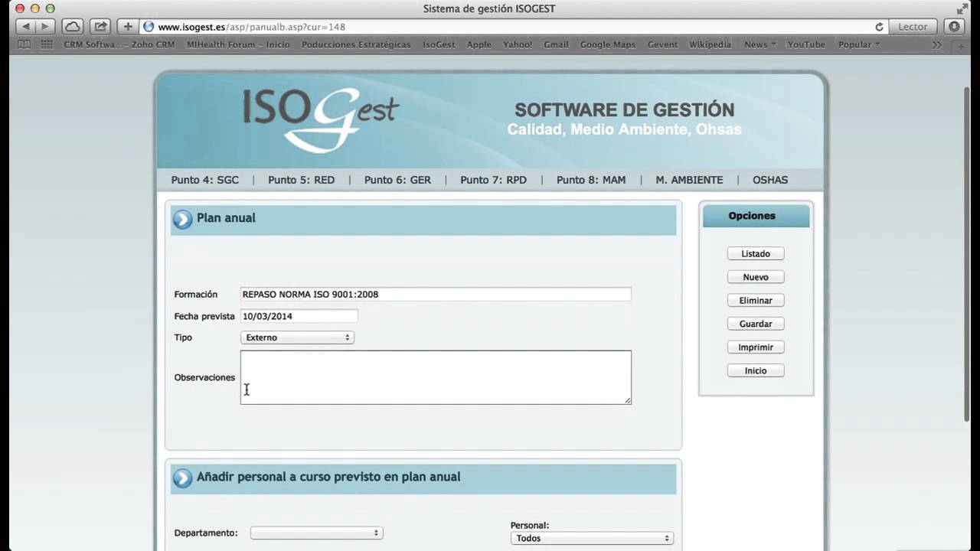Open the Yahoo! bookmark

click(x=518, y=44)
